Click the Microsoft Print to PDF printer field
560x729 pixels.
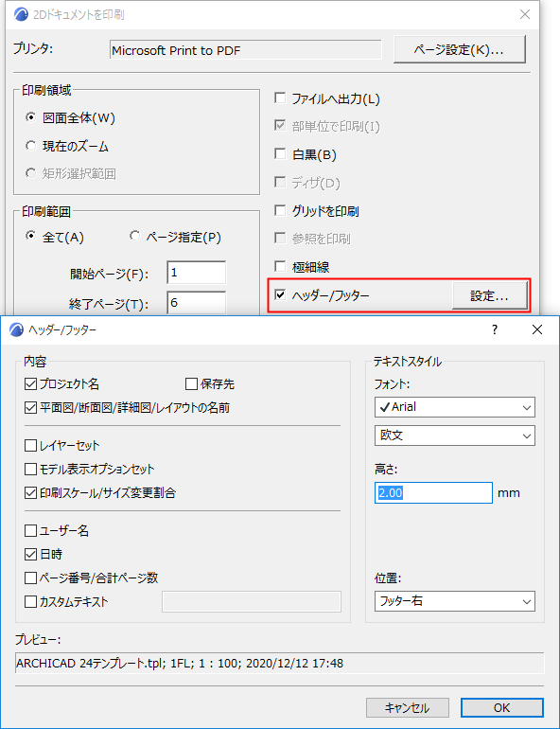pyautogui.click(x=246, y=50)
